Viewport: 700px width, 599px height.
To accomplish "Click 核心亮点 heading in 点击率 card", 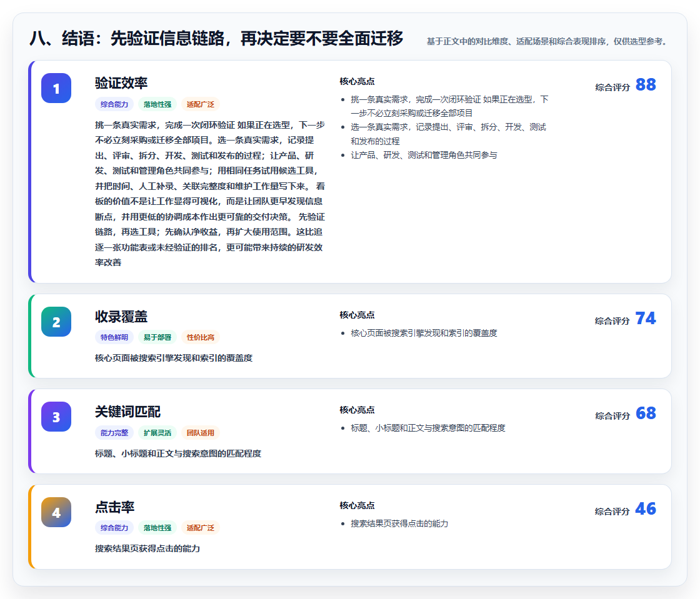I will point(357,506).
